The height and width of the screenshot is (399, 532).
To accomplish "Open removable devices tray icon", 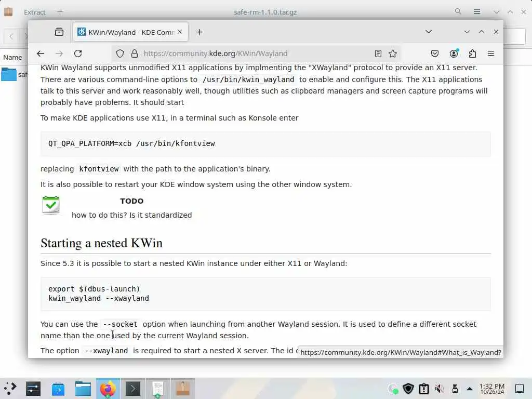I will tap(455, 389).
